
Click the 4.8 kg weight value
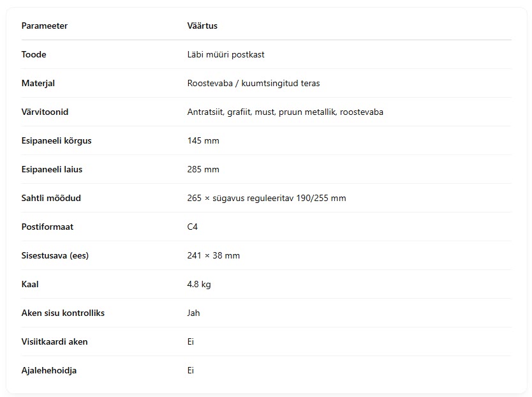(199, 284)
